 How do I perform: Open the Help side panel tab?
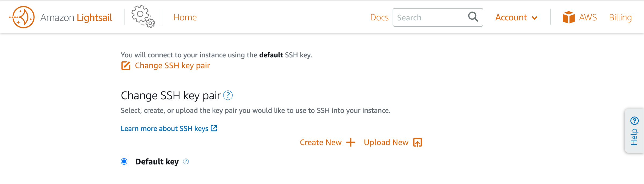(x=634, y=131)
